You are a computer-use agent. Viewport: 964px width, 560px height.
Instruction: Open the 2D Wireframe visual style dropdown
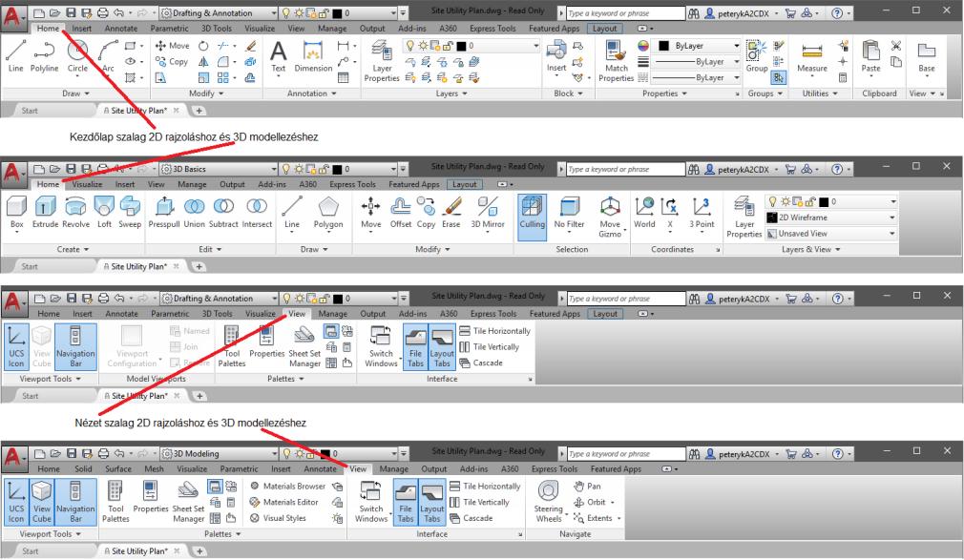tap(830, 218)
